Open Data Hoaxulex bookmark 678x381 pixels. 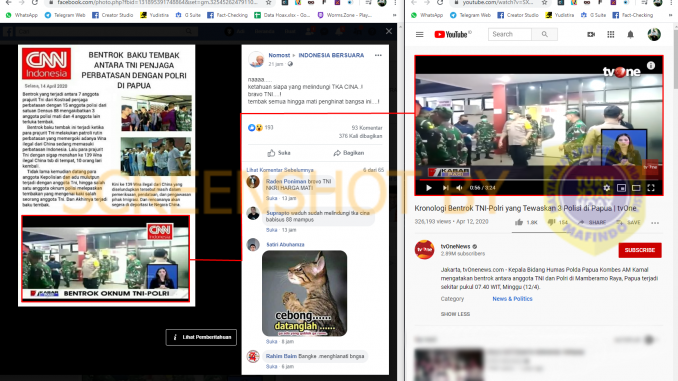[x=282, y=15]
